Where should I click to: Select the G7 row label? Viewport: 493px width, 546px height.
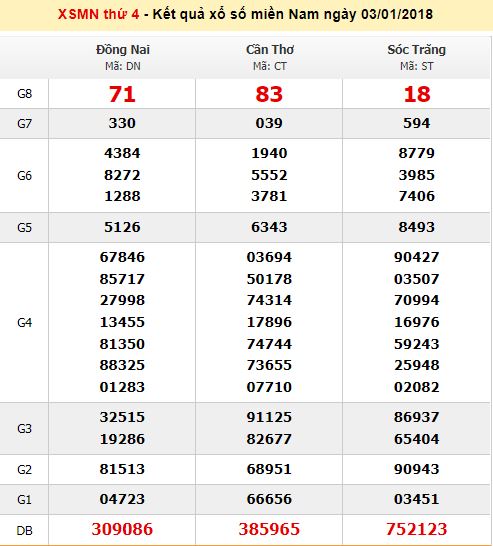point(24,124)
